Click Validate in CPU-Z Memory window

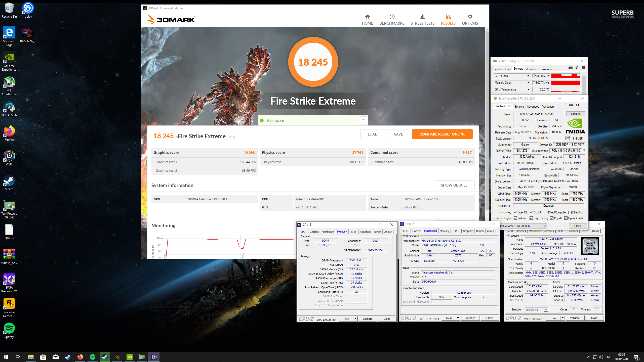(368, 319)
